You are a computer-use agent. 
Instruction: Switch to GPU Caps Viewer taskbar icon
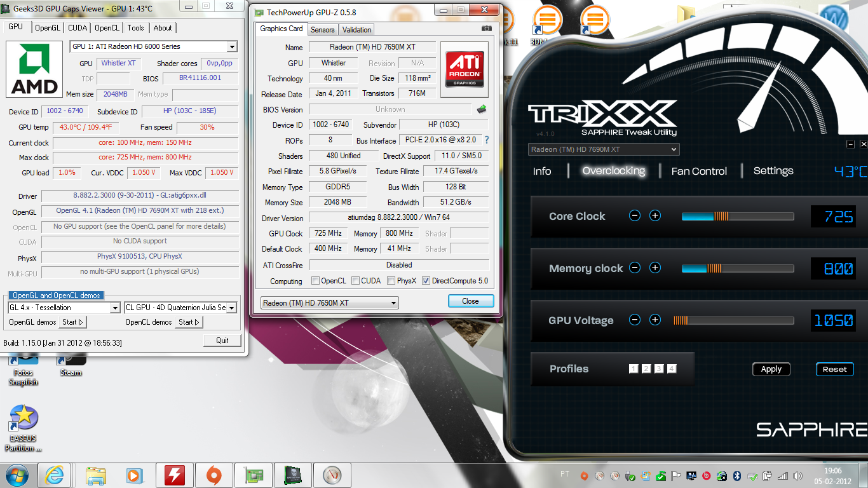292,475
